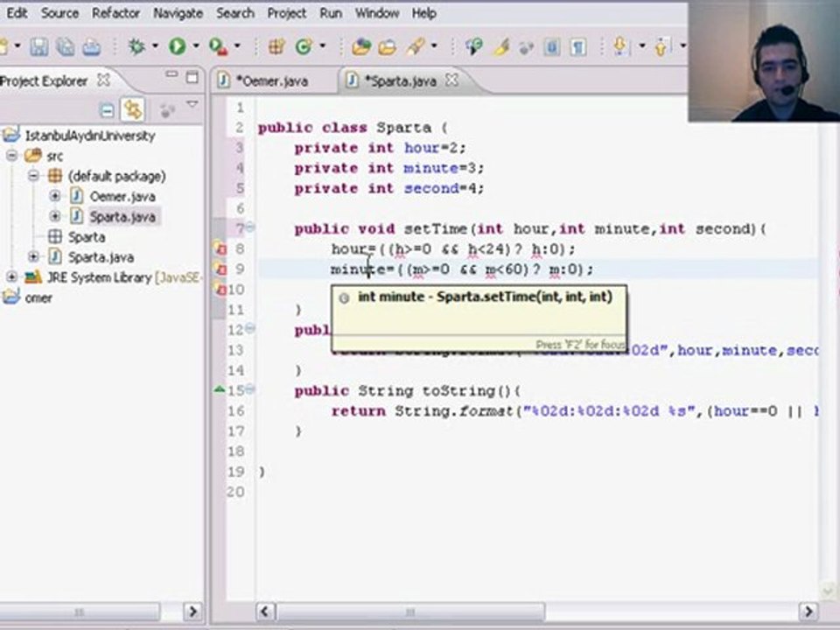Click the Print icon in toolbar

click(x=91, y=47)
